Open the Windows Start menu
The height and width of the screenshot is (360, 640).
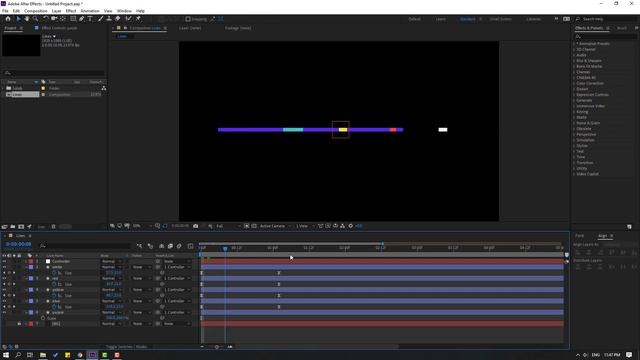click(6, 355)
